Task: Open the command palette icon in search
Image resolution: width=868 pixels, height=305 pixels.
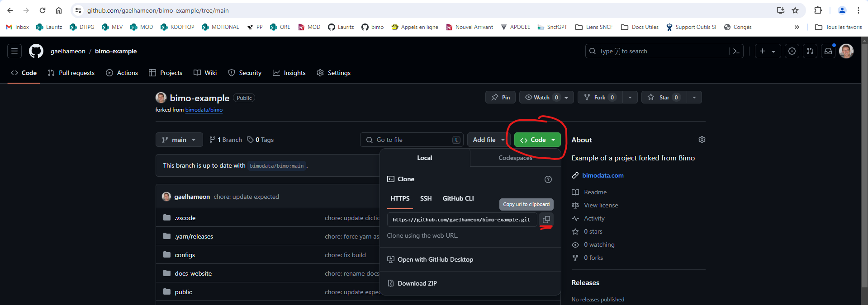Action: (736, 51)
